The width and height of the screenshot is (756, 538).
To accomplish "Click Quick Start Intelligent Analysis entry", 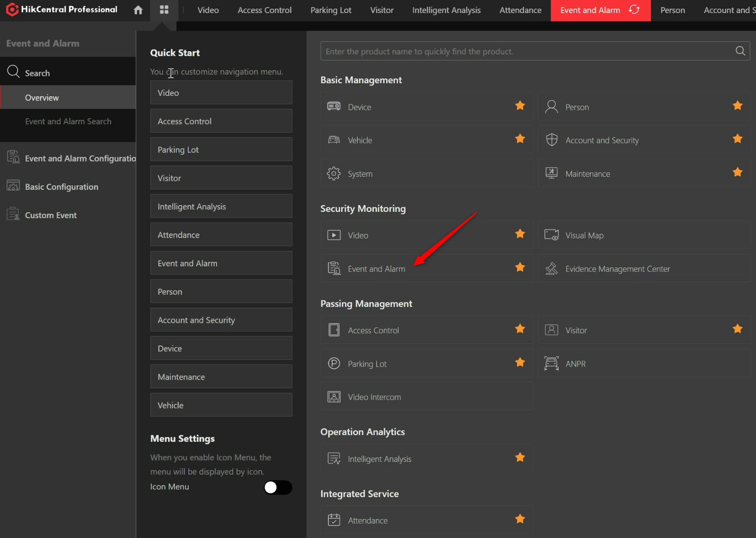I will coord(221,206).
